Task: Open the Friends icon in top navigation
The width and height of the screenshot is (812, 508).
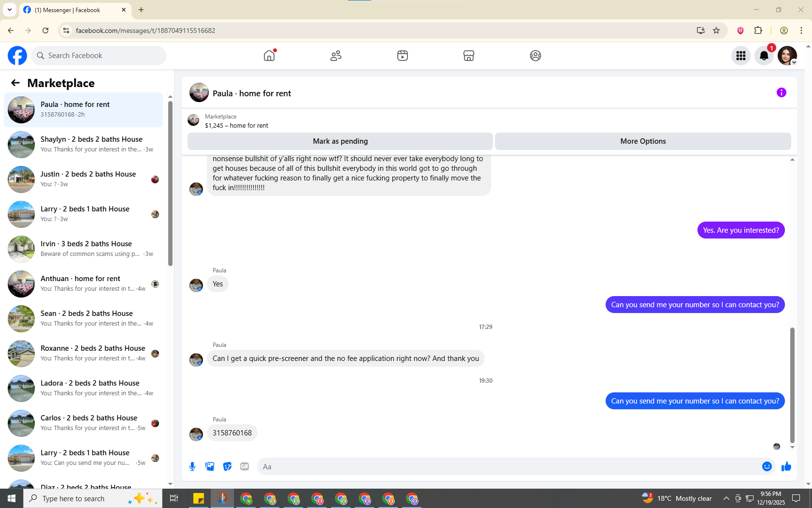Action: click(x=336, y=56)
